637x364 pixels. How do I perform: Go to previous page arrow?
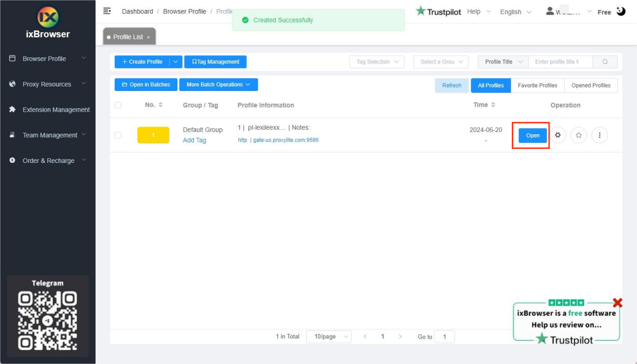(x=365, y=336)
